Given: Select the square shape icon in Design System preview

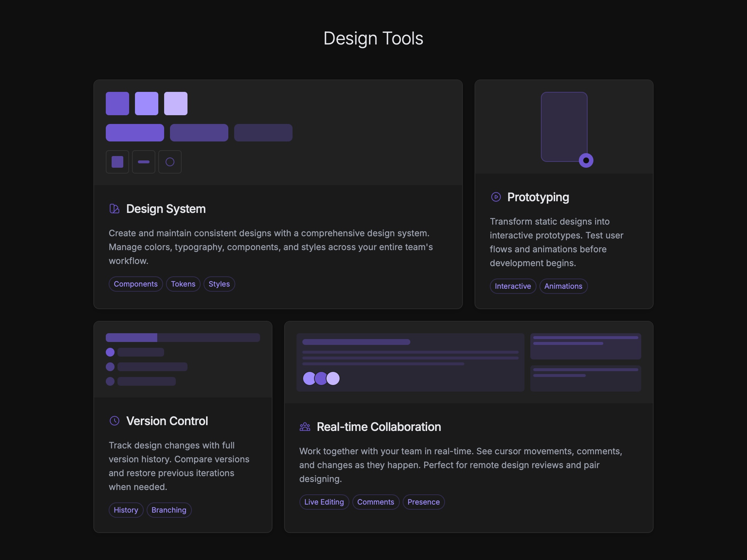Looking at the screenshot, I should [117, 162].
